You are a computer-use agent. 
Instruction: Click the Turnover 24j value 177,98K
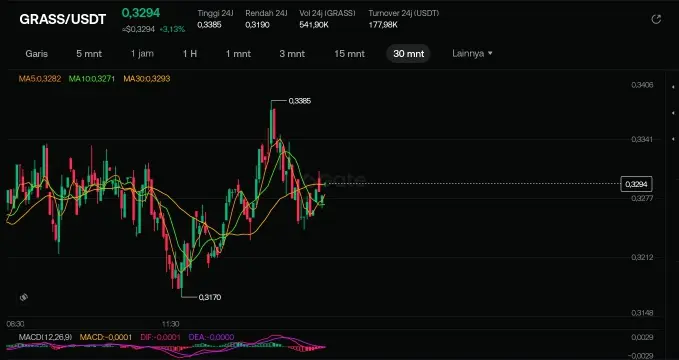[383, 25]
